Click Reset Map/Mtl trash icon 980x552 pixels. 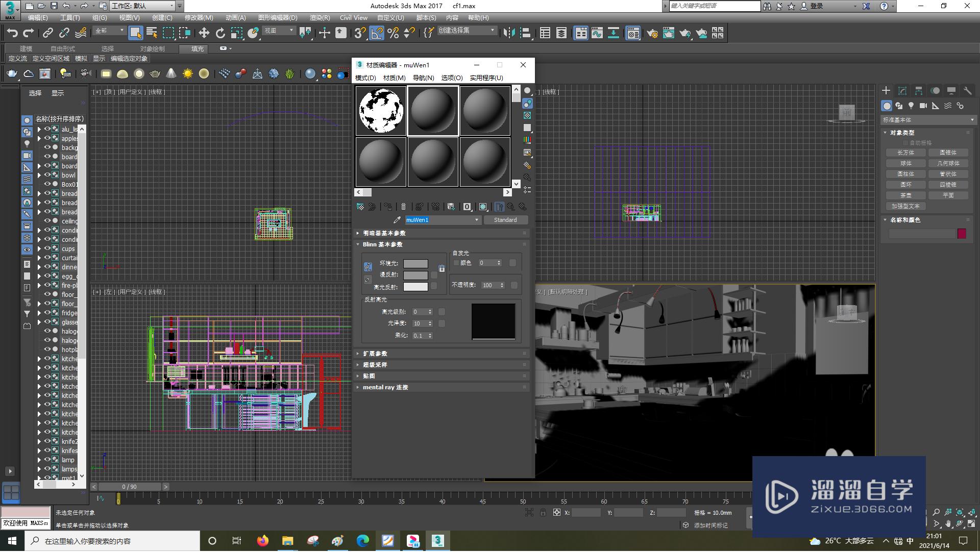[403, 207]
